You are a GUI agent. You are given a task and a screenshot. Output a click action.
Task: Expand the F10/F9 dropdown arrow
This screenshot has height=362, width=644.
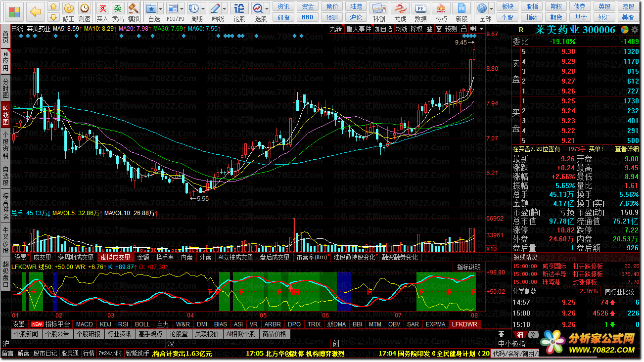(182, 9)
